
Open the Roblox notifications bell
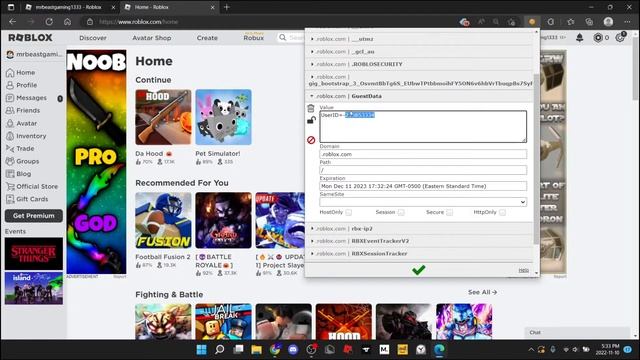point(579,38)
